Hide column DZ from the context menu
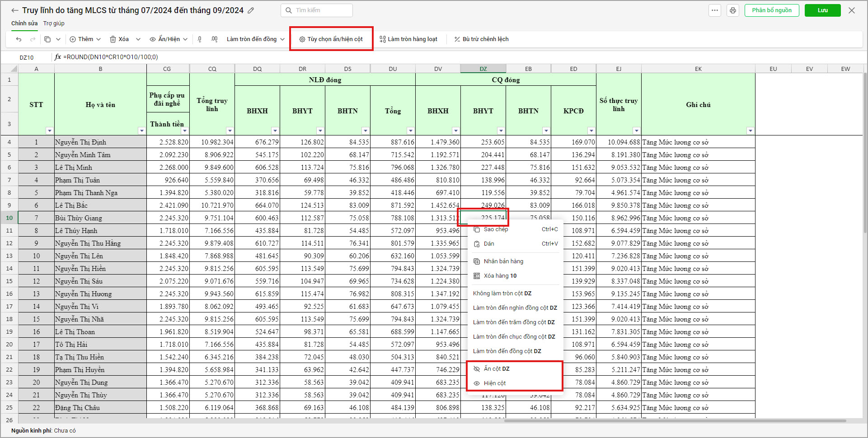 click(515, 369)
